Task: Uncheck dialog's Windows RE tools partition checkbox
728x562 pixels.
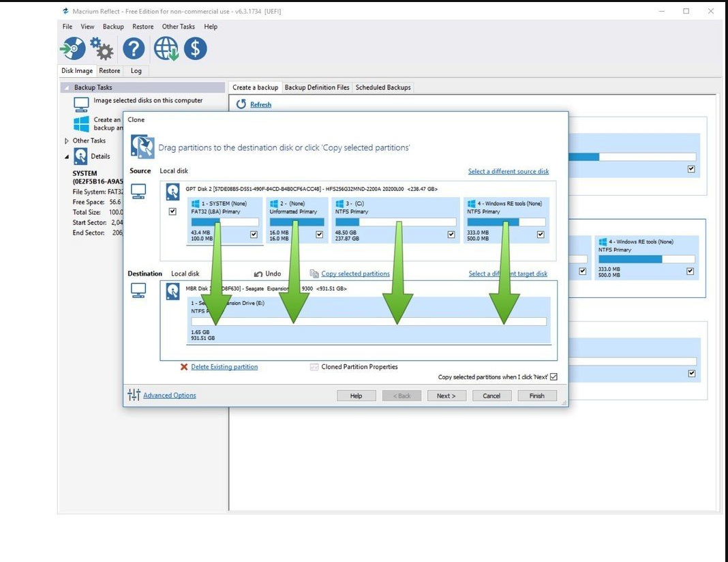Action: coord(541,235)
